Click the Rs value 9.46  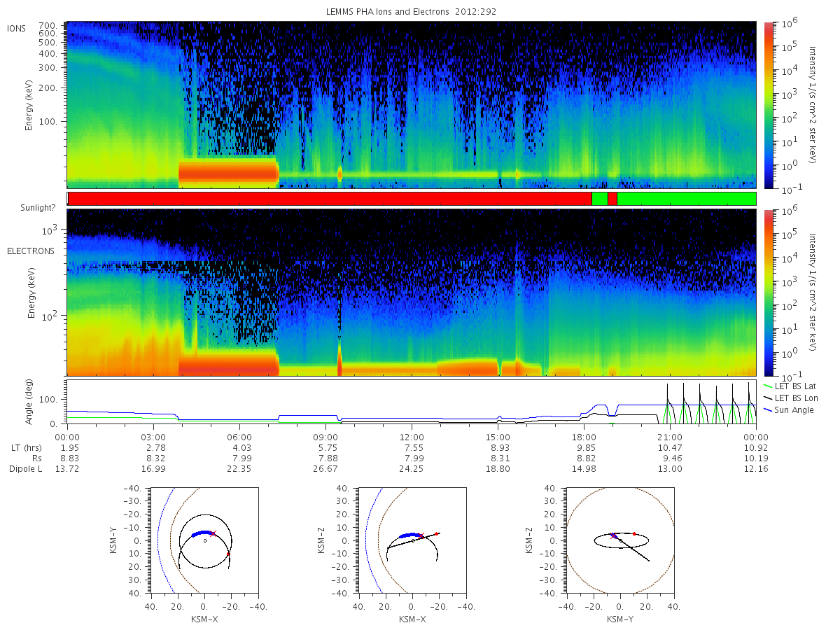click(x=670, y=458)
